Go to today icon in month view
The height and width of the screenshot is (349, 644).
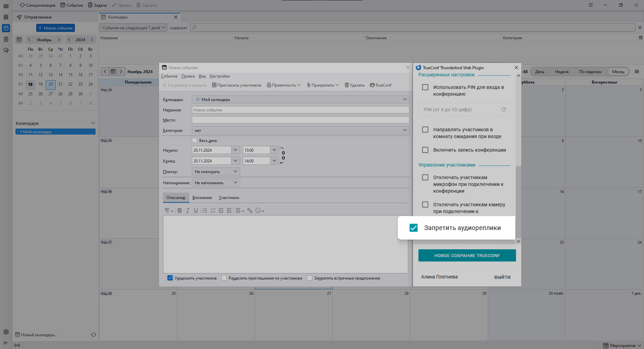pos(113,71)
